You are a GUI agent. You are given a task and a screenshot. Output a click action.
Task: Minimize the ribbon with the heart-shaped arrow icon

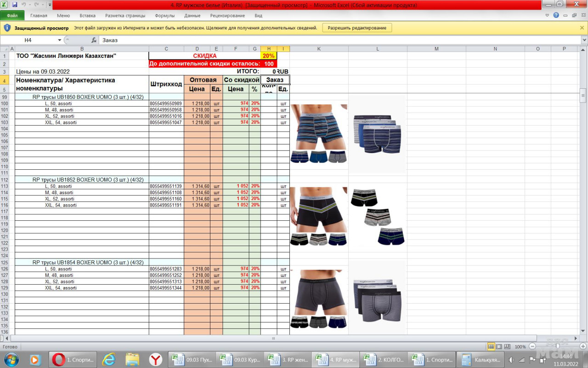click(x=547, y=15)
